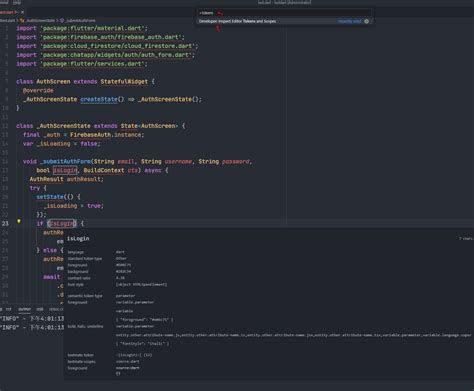Click the underlined createState method name
474x391 pixels.
point(99,99)
